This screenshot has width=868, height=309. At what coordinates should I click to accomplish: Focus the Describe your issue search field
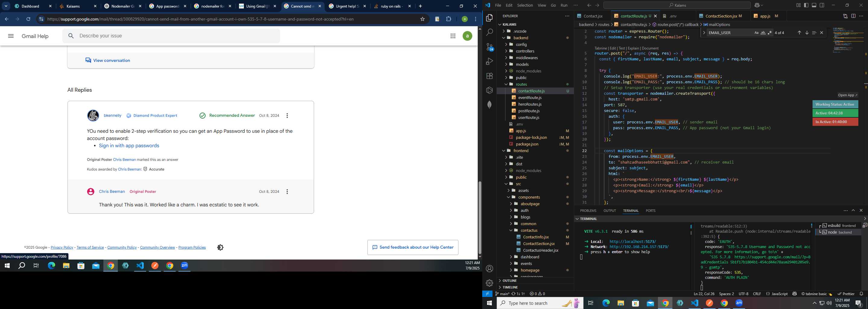(171, 36)
